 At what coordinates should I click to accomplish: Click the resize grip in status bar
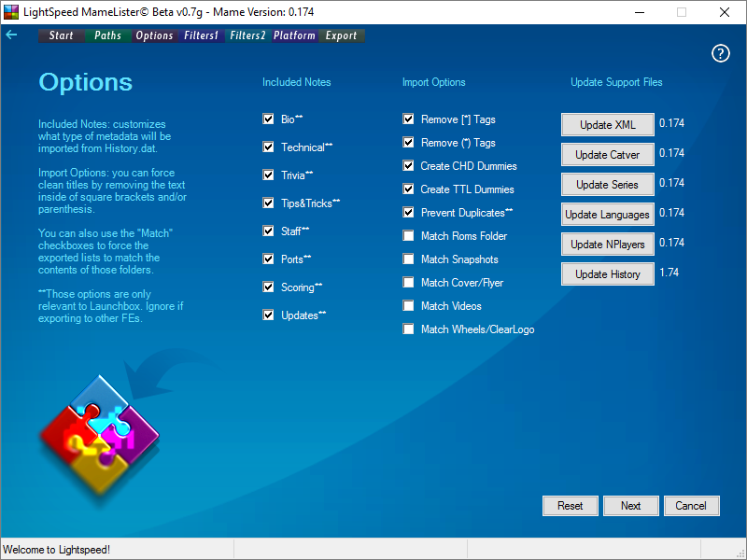(740, 553)
